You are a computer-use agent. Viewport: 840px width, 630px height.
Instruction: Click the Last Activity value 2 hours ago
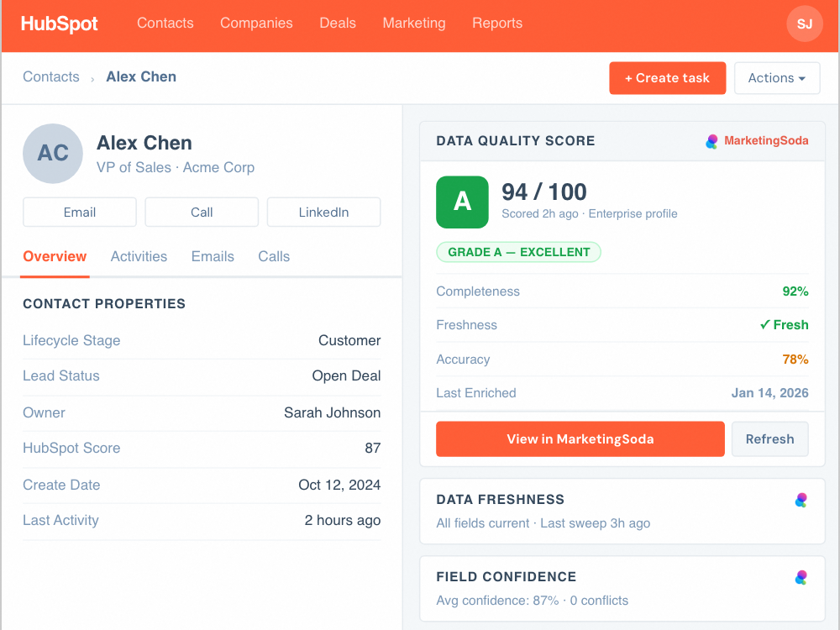coord(343,520)
